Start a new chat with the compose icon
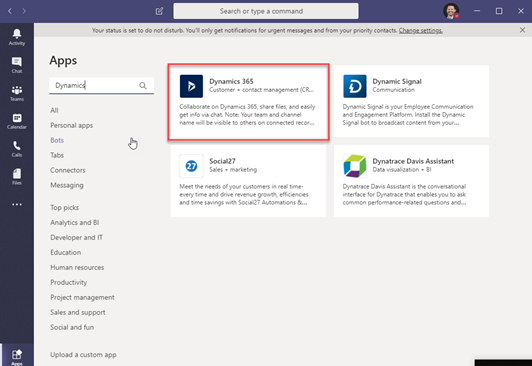This screenshot has height=366, width=532. point(159,11)
